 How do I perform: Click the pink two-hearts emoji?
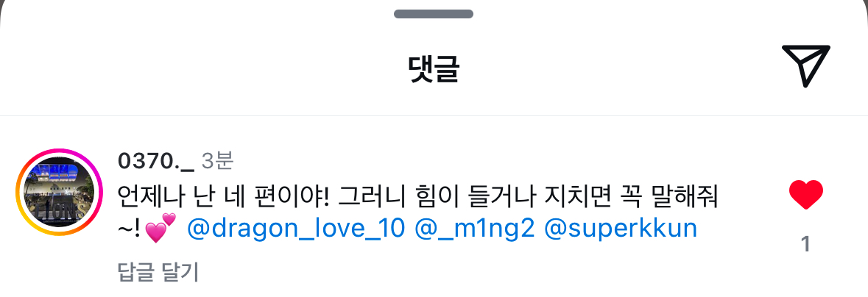tap(160, 227)
